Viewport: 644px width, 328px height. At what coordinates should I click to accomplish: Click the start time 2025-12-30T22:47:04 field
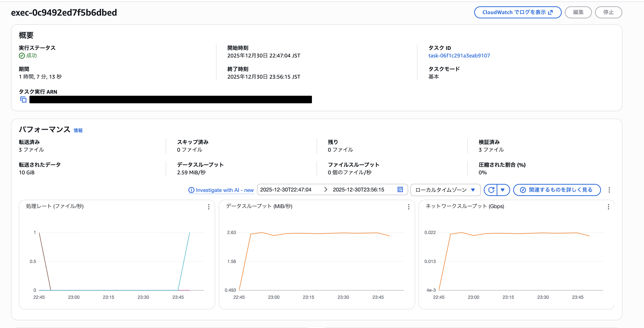286,190
